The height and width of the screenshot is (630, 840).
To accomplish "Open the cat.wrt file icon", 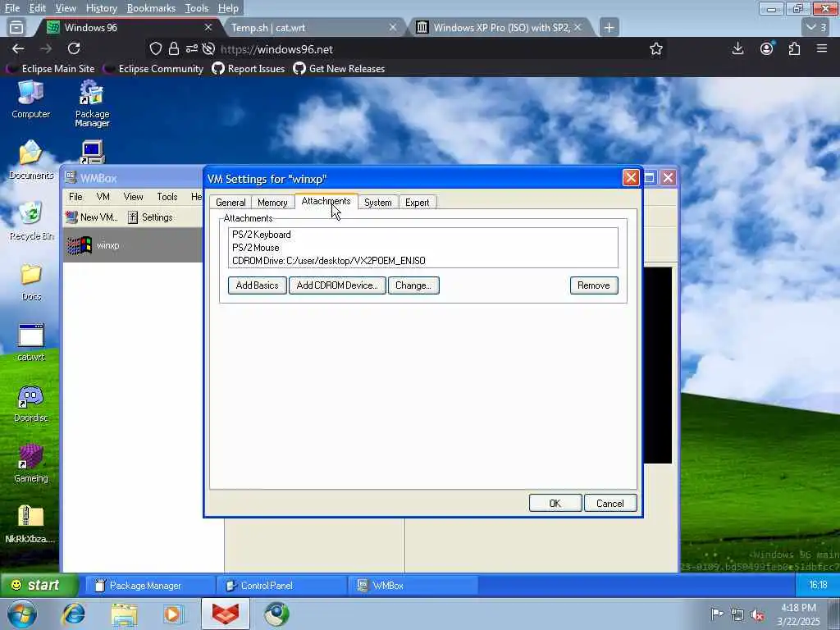I will point(31,343).
